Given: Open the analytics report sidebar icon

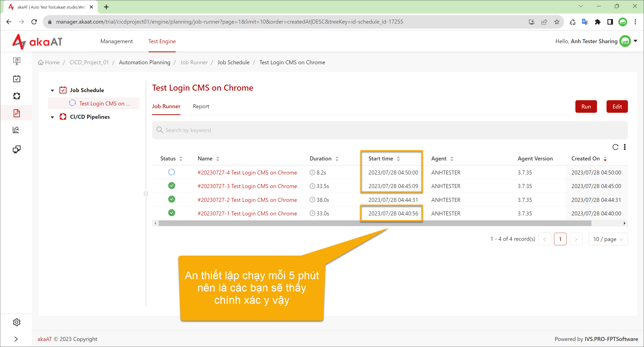Looking at the screenshot, I should [x=16, y=130].
